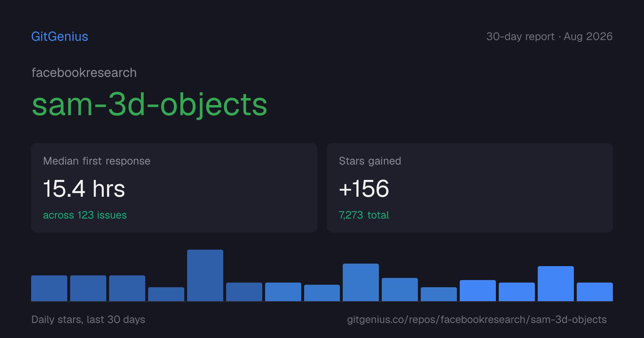Click the Daily stars, last 30 days caption
The width and height of the screenshot is (644, 338).
(88, 319)
